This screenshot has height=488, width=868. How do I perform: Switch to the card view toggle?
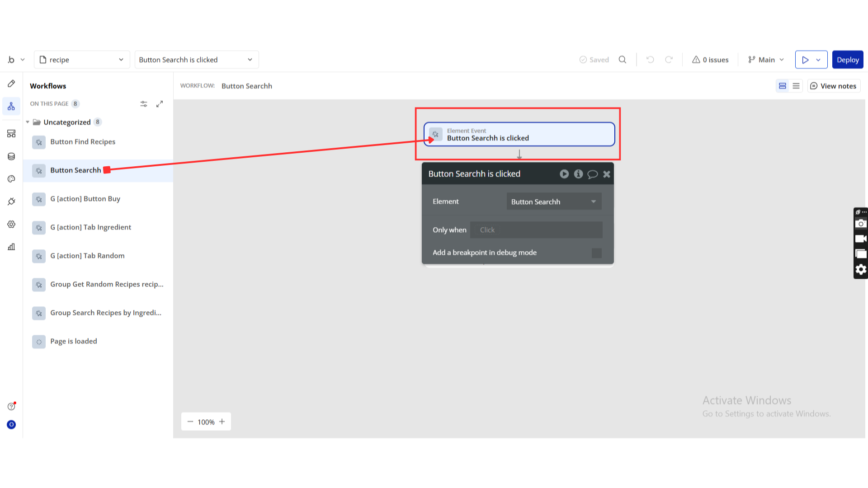pyautogui.click(x=783, y=86)
